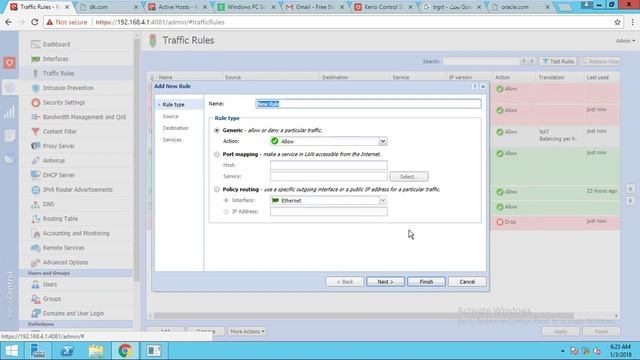640x360 pixels.
Task: Open the Antivirus icon
Action: point(36,160)
